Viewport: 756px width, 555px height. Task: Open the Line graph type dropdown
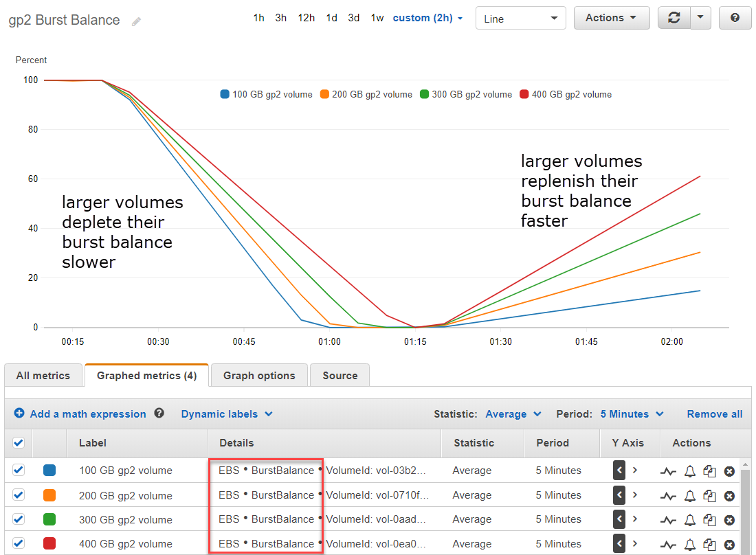pos(521,19)
